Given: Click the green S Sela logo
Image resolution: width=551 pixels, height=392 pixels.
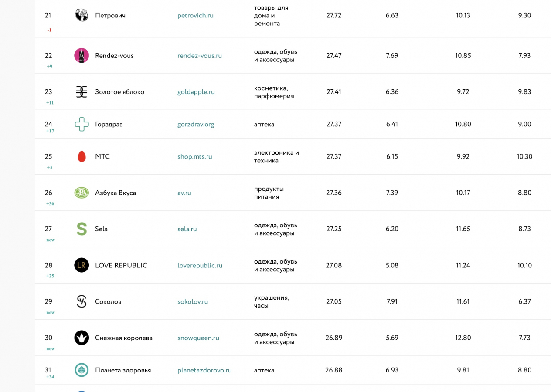Looking at the screenshot, I should coord(82,229).
